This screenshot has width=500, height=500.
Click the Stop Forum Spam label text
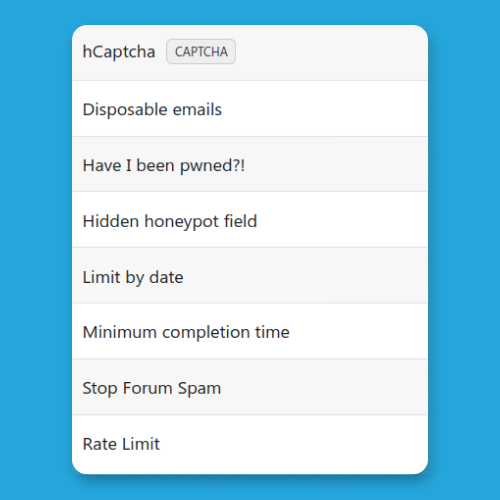[152, 389]
